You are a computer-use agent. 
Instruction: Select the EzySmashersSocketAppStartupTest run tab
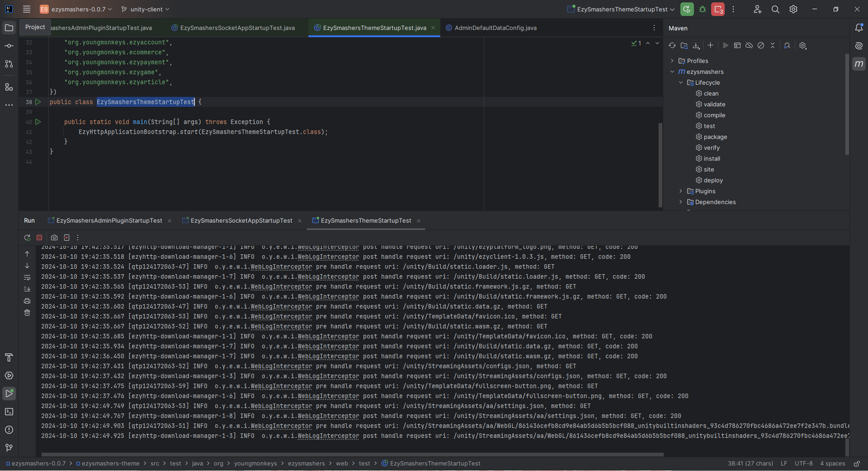point(241,221)
